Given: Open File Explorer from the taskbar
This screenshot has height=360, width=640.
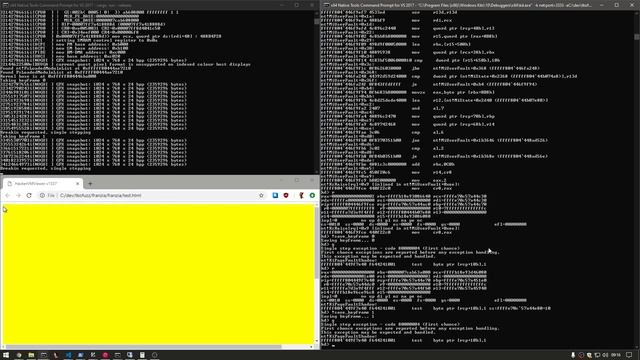Looking at the screenshot, I should click(x=31, y=355).
